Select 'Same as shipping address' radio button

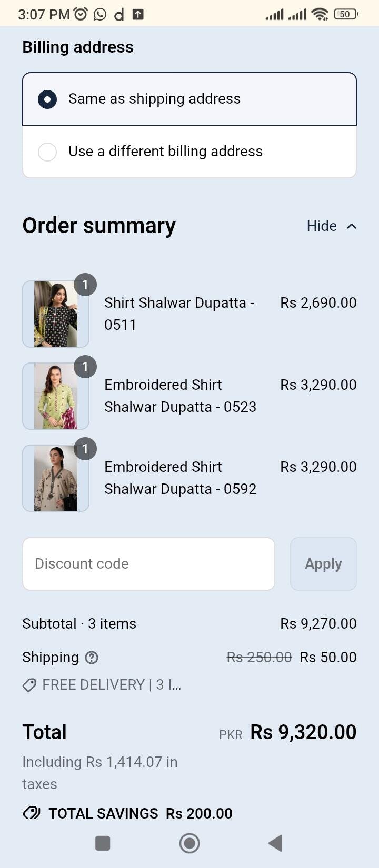click(47, 99)
